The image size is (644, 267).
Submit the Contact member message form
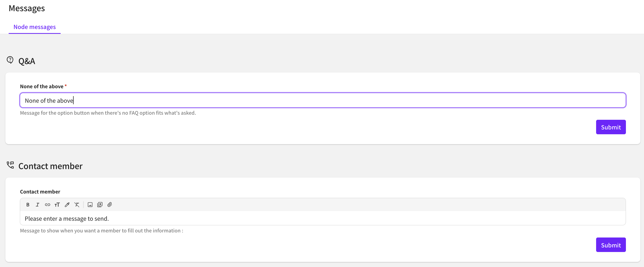click(611, 245)
